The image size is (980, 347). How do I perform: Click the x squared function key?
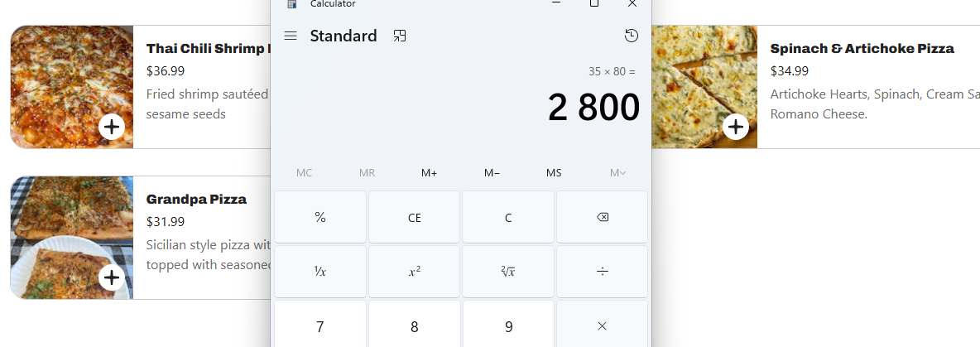(415, 272)
